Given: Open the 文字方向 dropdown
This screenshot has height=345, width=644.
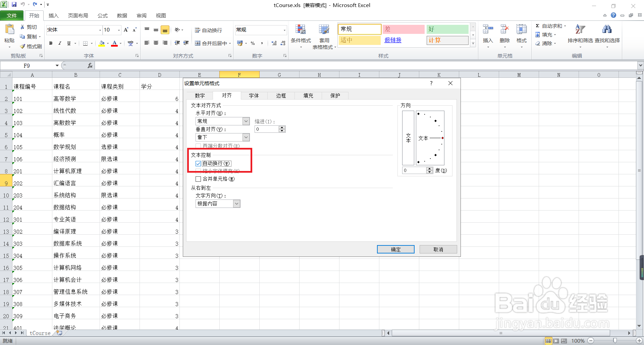Looking at the screenshot, I should pos(237,204).
